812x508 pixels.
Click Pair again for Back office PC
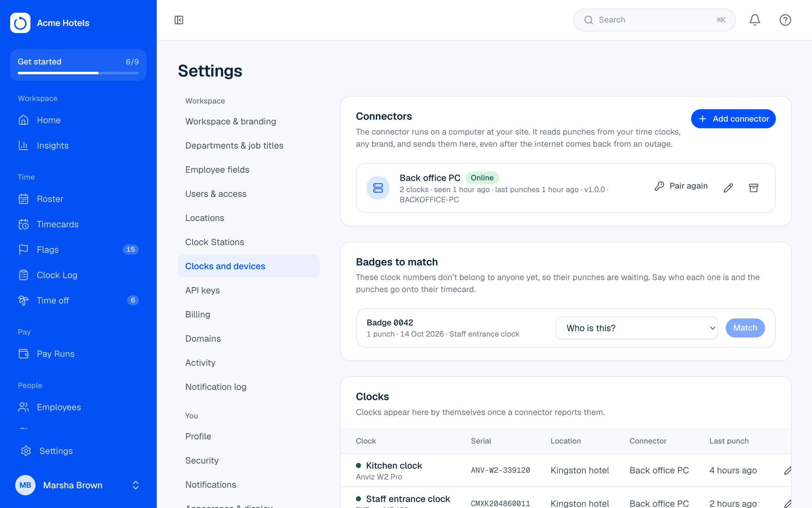click(x=680, y=186)
